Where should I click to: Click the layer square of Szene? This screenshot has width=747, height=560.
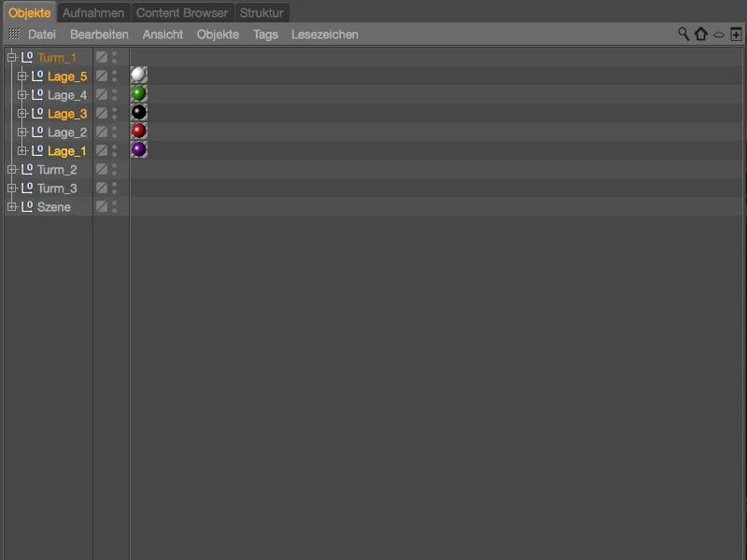(x=102, y=206)
